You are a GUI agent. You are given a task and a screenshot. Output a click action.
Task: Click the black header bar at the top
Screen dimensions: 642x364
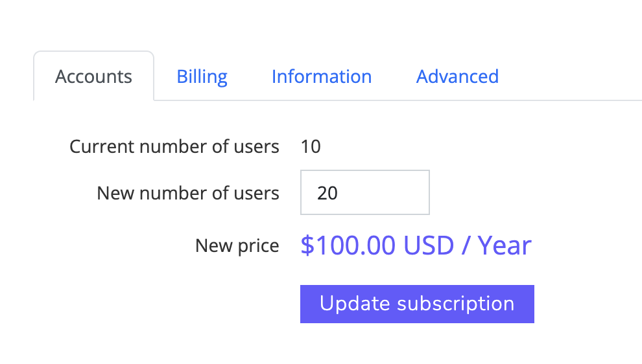(321, 24)
